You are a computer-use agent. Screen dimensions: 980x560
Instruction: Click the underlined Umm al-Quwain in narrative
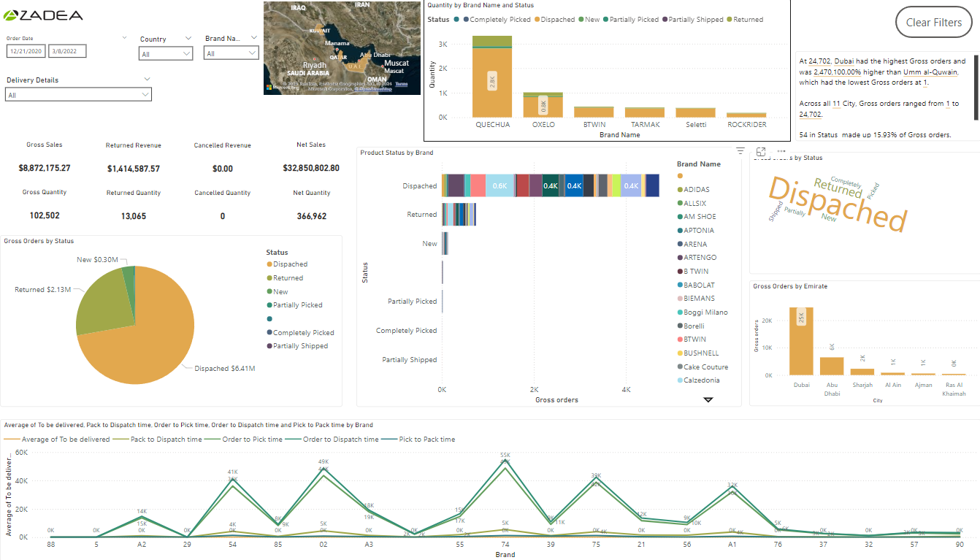(x=930, y=72)
